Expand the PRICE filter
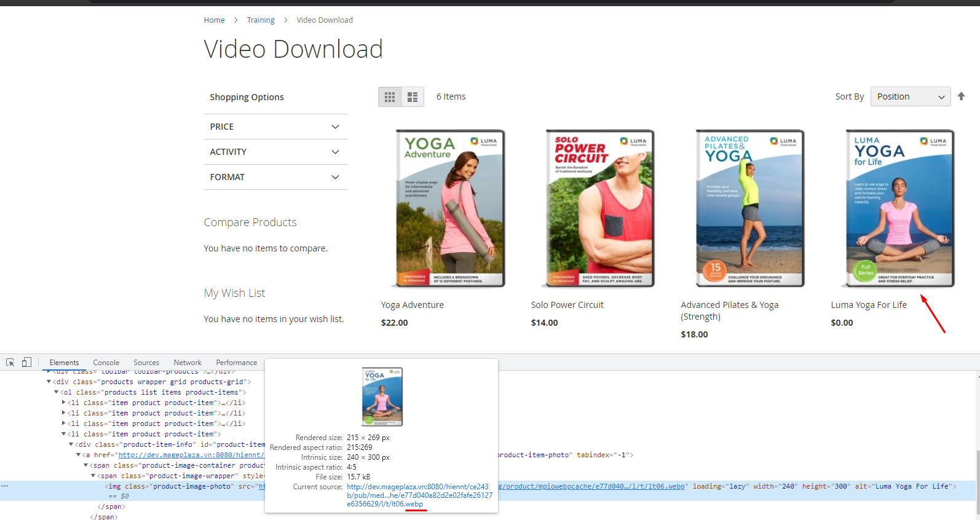This screenshot has width=980, height=520. (x=275, y=127)
